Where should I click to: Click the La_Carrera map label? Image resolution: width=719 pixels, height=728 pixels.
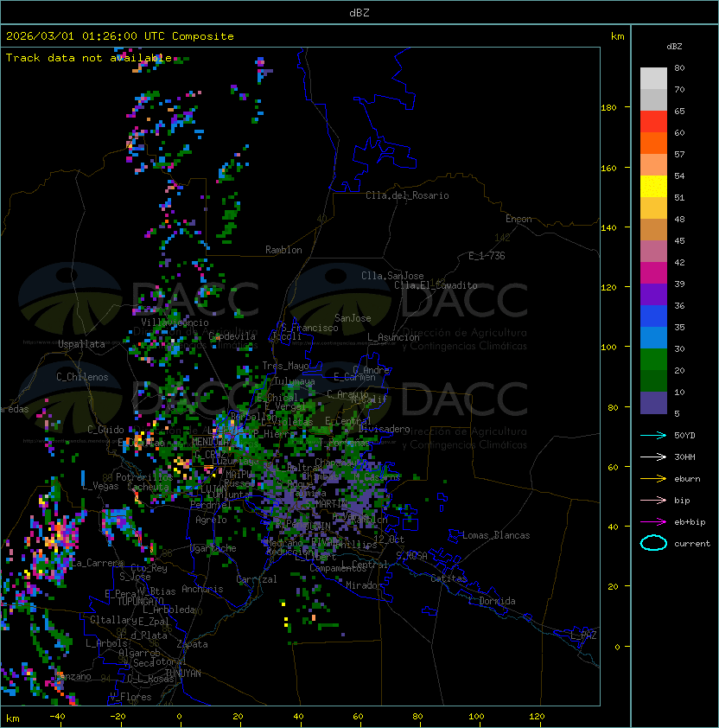point(98,563)
